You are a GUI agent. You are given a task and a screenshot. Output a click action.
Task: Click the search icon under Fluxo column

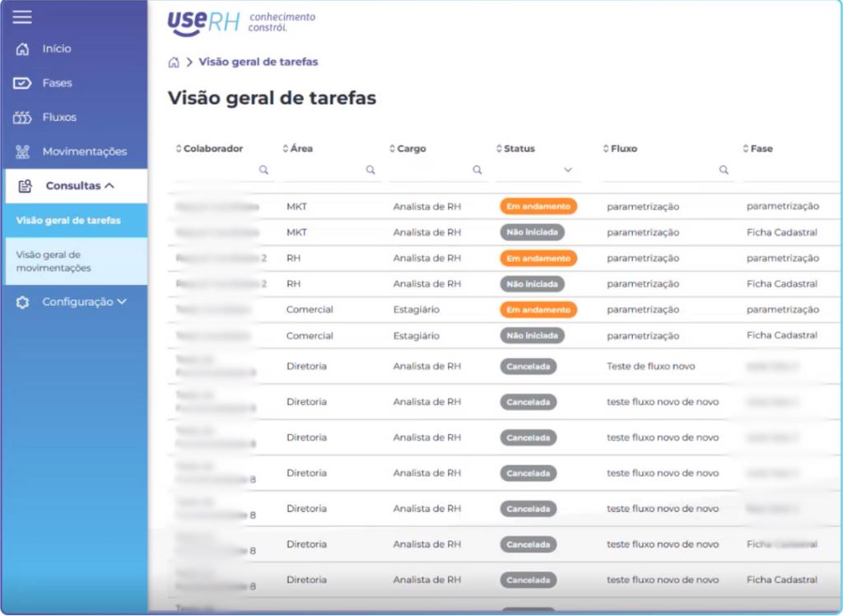pos(724,170)
